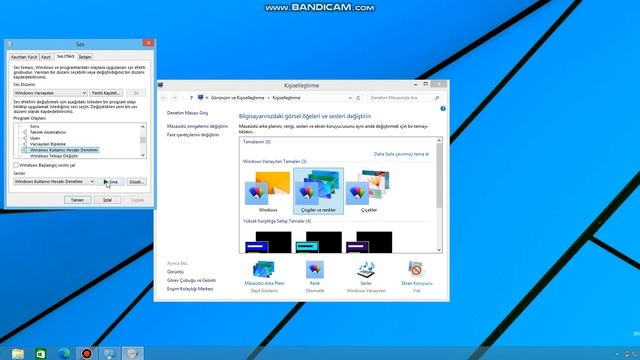Select the third high contrast theme with purple
This screenshot has height=360, width=640.
[369, 242]
